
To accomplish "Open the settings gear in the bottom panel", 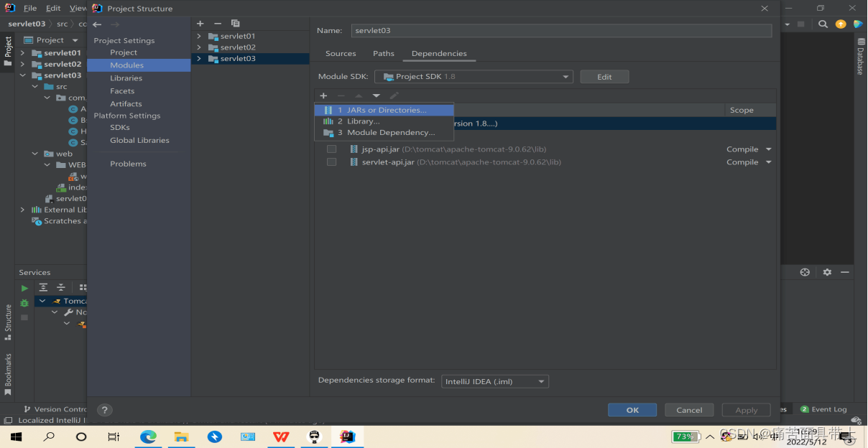I will [827, 272].
